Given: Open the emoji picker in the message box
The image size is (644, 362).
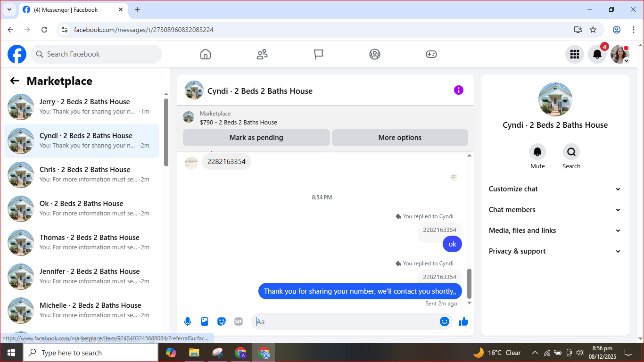Looking at the screenshot, I should [x=445, y=321].
